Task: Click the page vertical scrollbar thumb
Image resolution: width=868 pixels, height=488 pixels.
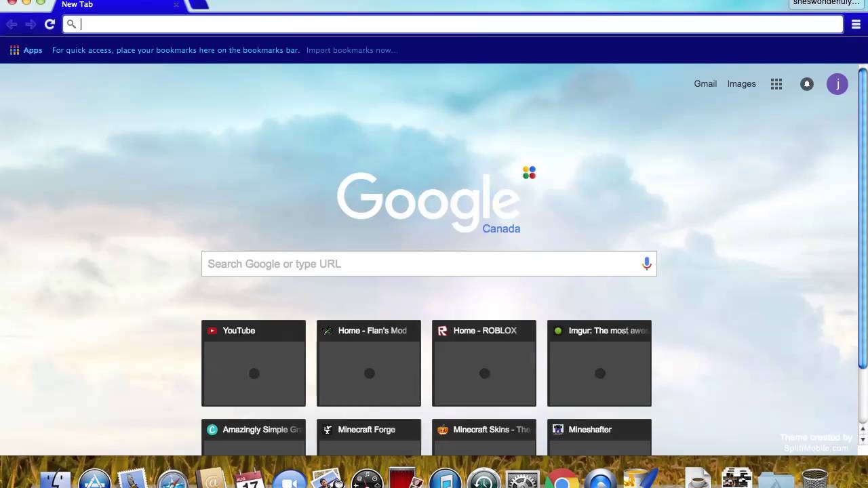Action: pyautogui.click(x=863, y=218)
